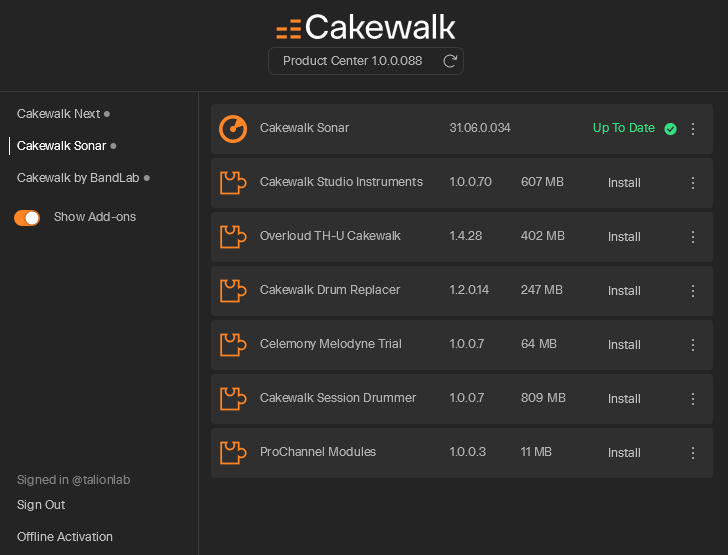Click the Product Center 1.0.0.088 version box
The width and height of the screenshot is (728, 555).
[x=366, y=61]
